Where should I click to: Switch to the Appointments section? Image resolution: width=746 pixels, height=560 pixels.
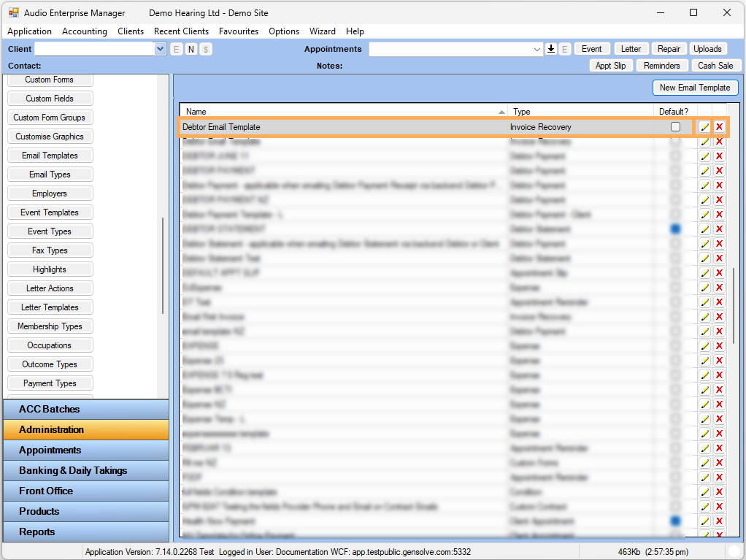[85, 450]
